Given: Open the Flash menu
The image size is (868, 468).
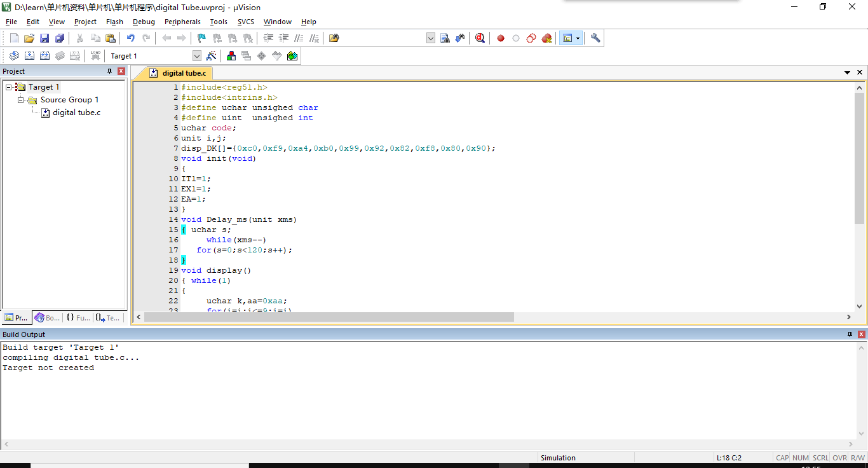Looking at the screenshot, I should 114,22.
